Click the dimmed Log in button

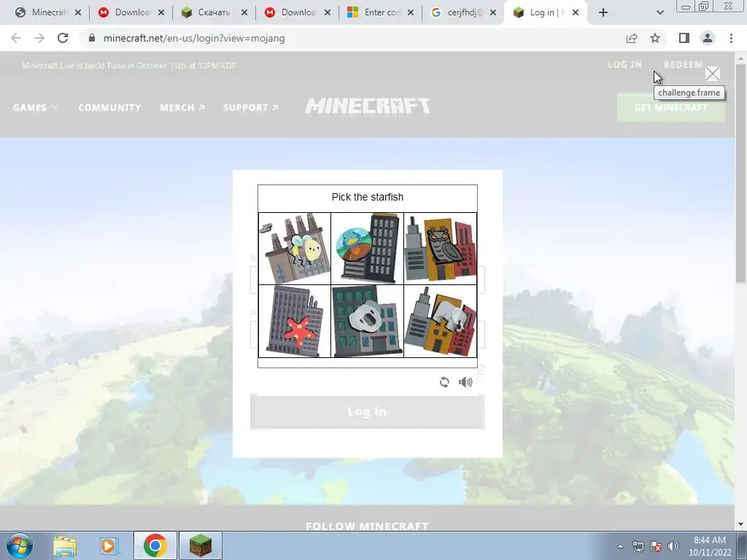point(368,412)
